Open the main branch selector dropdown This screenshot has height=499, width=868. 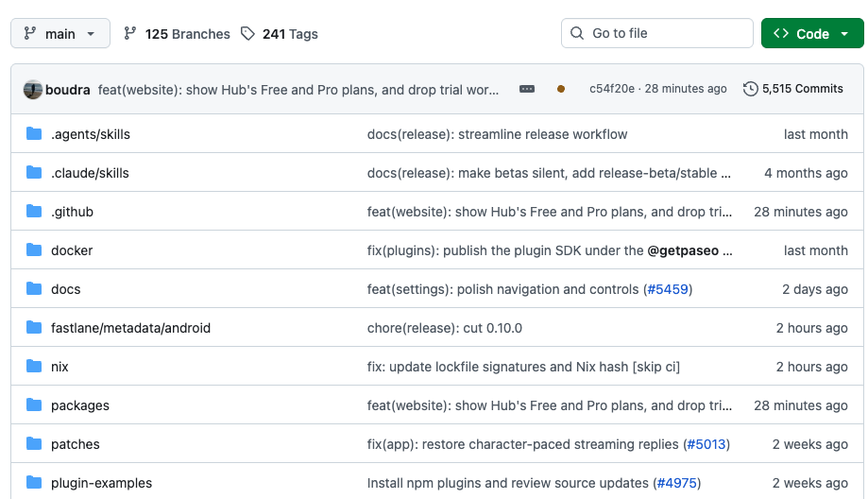[x=60, y=34]
